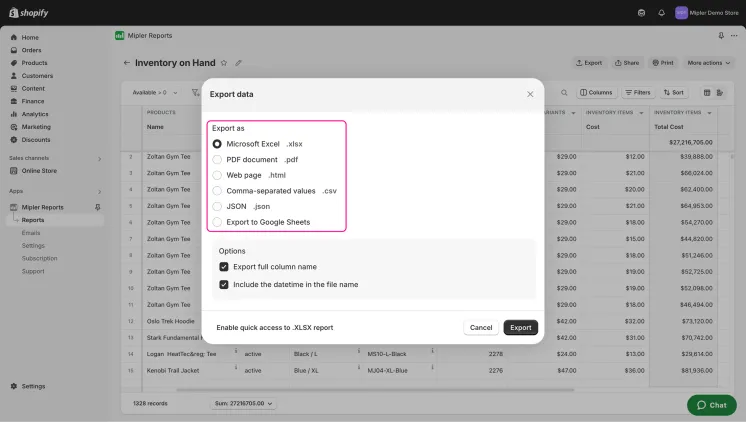The image size is (746, 422).
Task: Select the JSON .json radio button
Action: 217,206
